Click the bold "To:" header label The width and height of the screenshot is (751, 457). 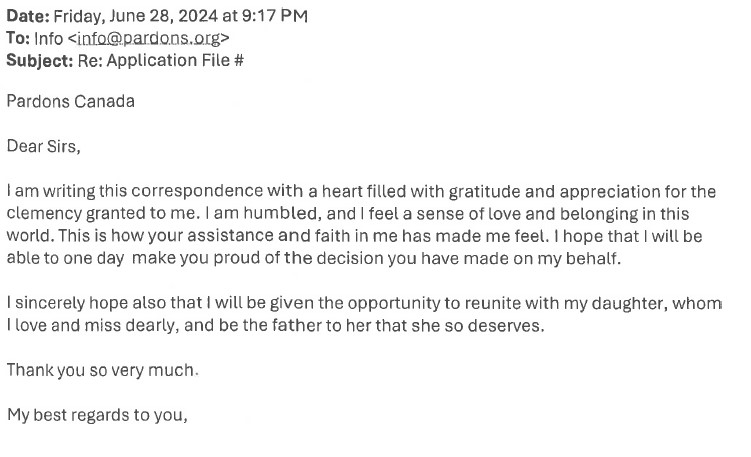tap(18, 38)
